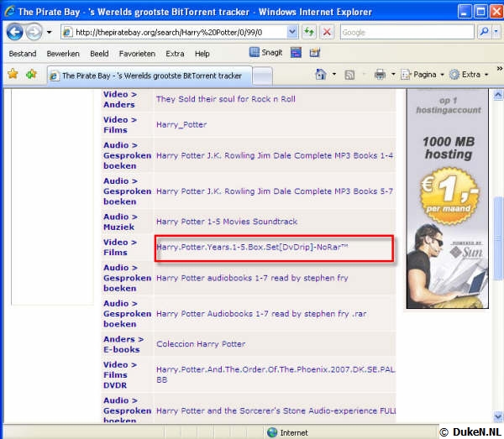Open Sorcerer's Stone Audio-experience link
Viewport: 504px width, 439px height.
coord(276,410)
